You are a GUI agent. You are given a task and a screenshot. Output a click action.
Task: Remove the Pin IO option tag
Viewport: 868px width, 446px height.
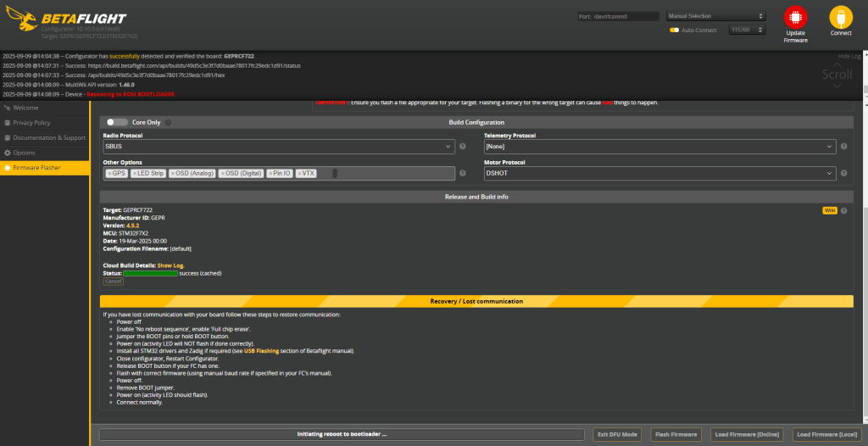[x=270, y=174]
